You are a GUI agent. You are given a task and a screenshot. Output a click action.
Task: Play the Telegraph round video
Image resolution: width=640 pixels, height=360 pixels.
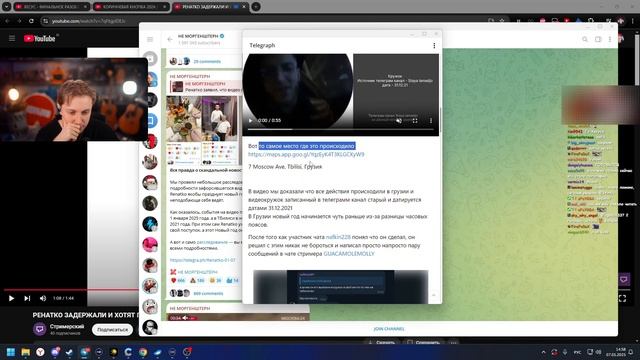(251, 120)
